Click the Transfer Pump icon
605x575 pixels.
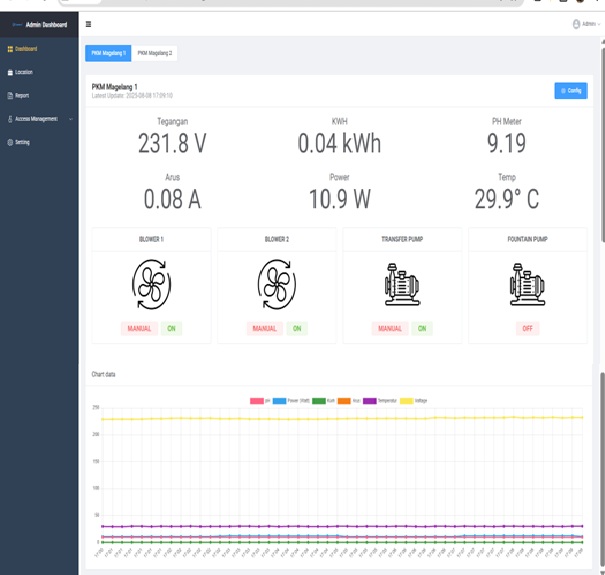[402, 284]
